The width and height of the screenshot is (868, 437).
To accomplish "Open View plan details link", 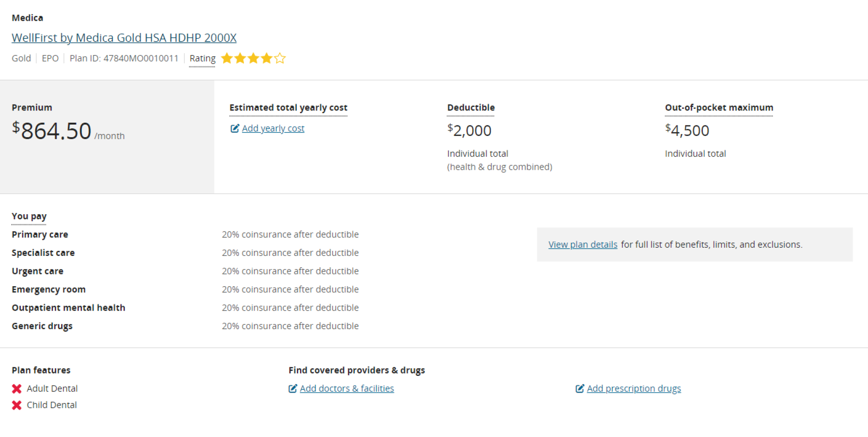I will [x=583, y=245].
